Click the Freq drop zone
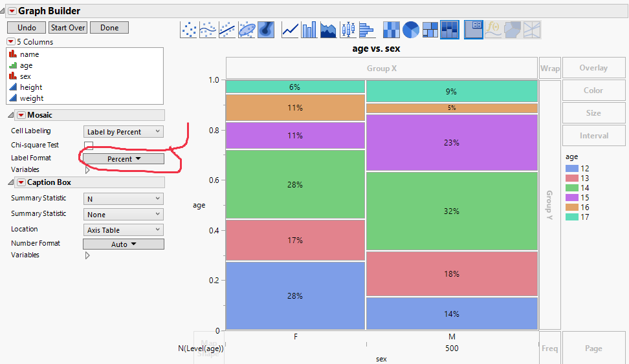The image size is (629, 364). tap(549, 348)
